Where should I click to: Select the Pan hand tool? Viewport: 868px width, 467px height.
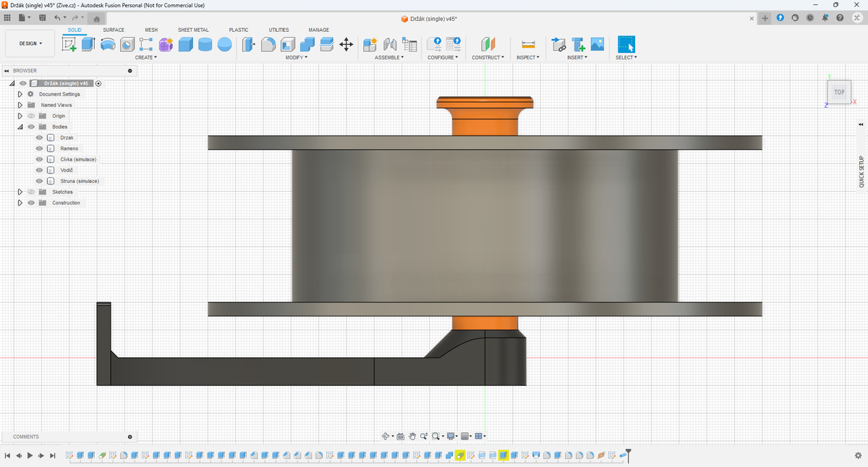[x=412, y=437]
